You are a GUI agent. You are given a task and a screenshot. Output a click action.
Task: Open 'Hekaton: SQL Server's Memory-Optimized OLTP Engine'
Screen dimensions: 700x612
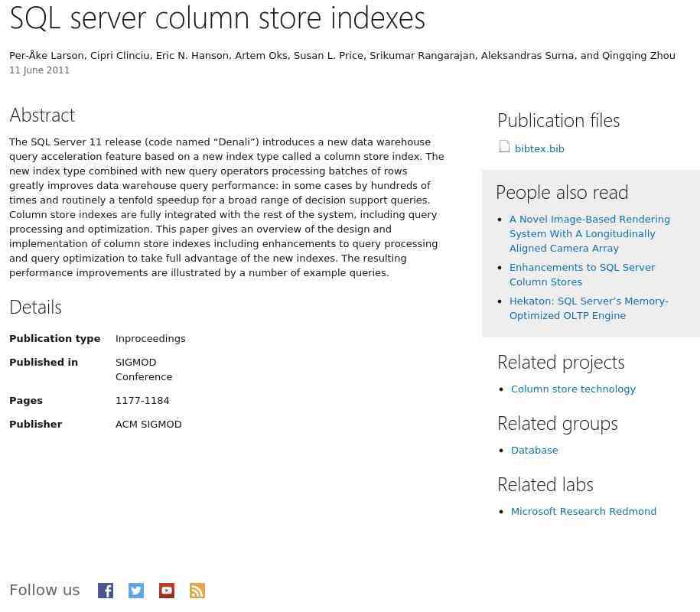[588, 308]
